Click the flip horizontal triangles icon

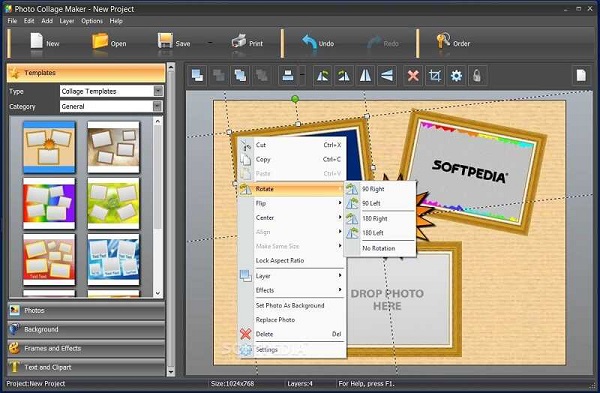pyautogui.click(x=365, y=76)
